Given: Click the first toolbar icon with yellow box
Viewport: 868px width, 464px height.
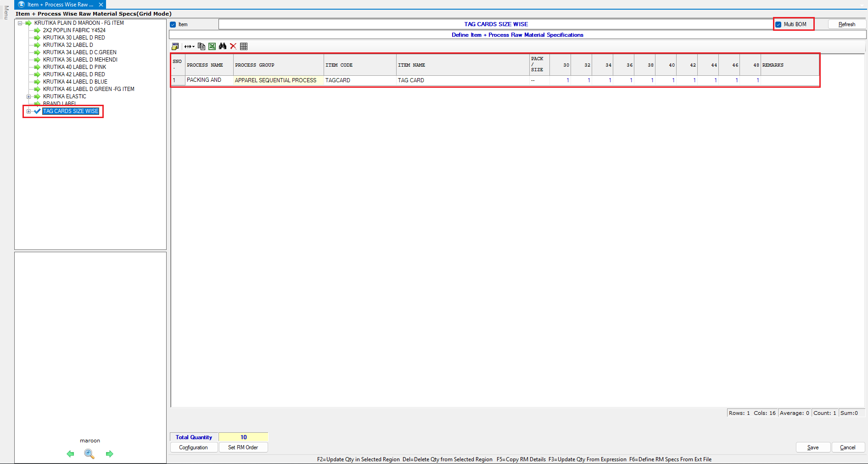Looking at the screenshot, I should (175, 46).
